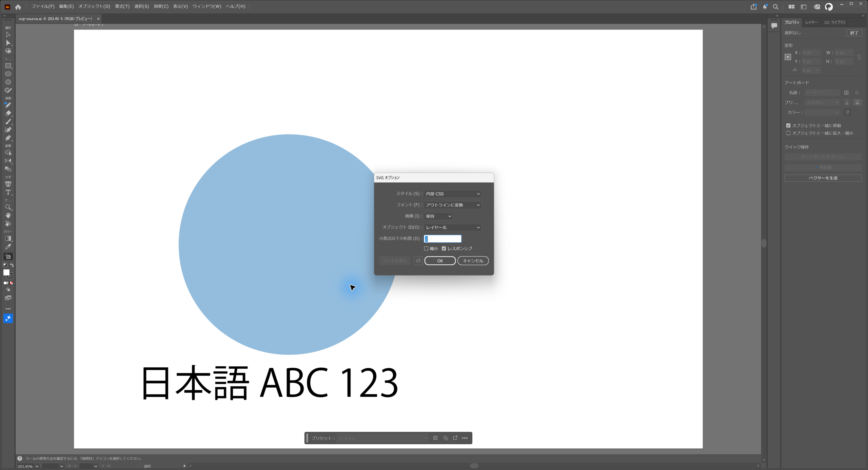Switch to the レイヤー tab

811,22
